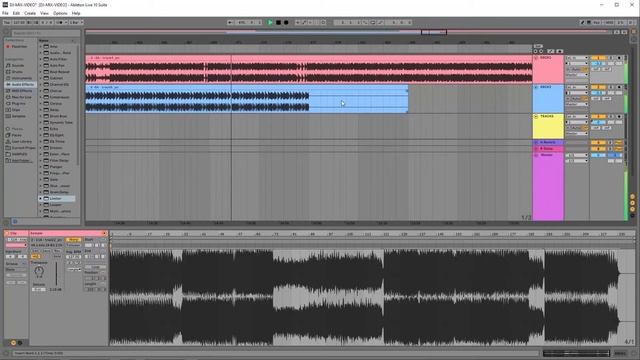640x360 pixels.
Task: Toggle the clip Warp button
Action: tap(73, 240)
